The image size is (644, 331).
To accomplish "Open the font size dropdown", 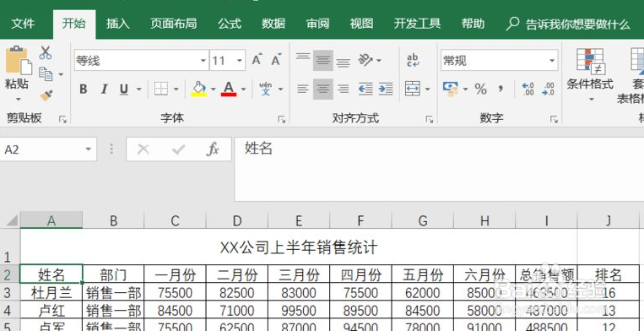I will [x=240, y=60].
